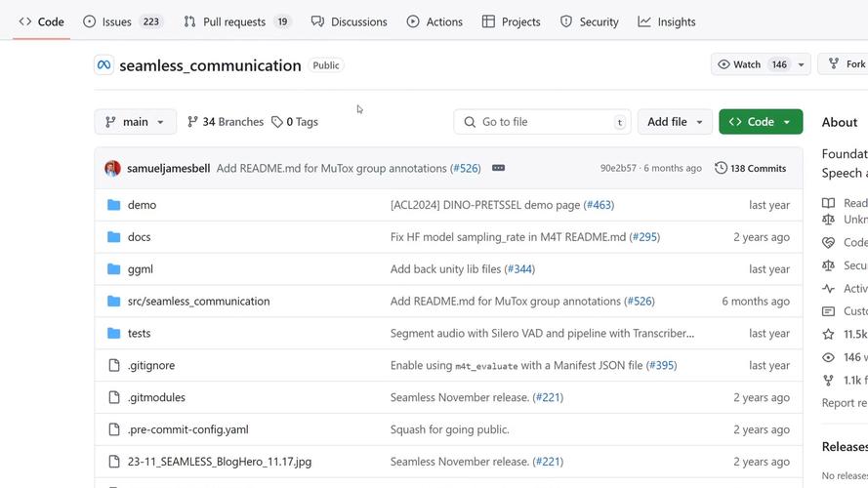Open pull request #344 link
Image resolution: width=868 pixels, height=488 pixels.
click(519, 269)
